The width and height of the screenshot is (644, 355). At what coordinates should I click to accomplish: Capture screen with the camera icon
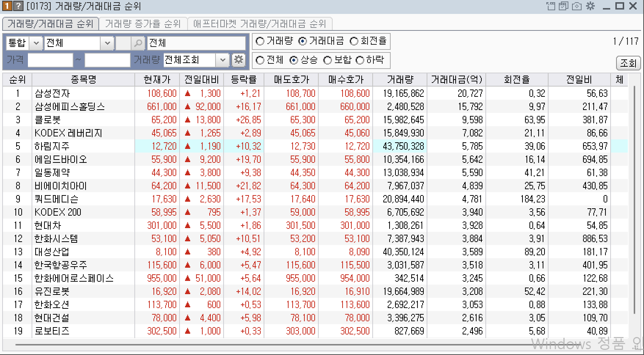point(577,6)
